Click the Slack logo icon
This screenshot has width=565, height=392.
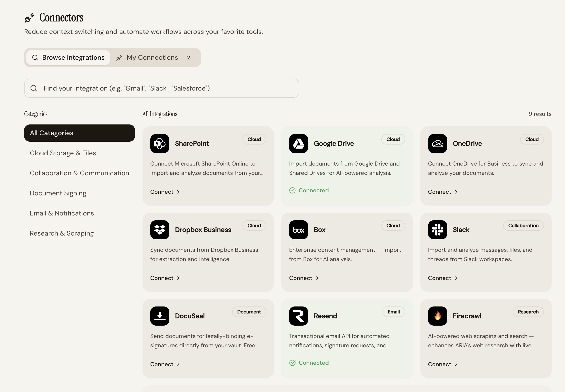[x=437, y=230]
